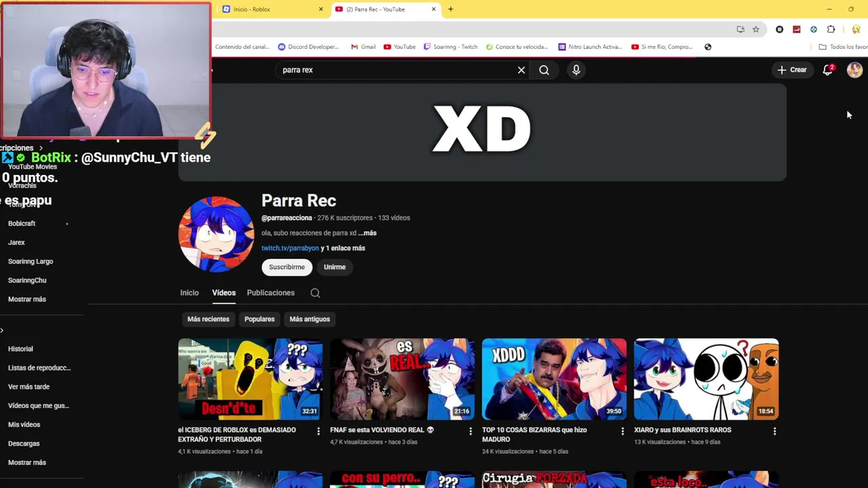This screenshot has height=488, width=868.
Task: Click the YouTube search magnifier button
Action: point(544,70)
